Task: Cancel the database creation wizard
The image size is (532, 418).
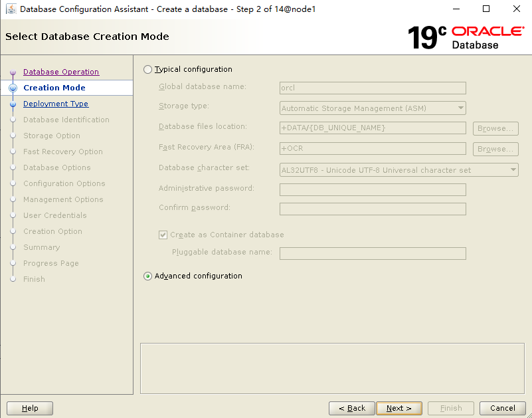Action: coord(503,408)
